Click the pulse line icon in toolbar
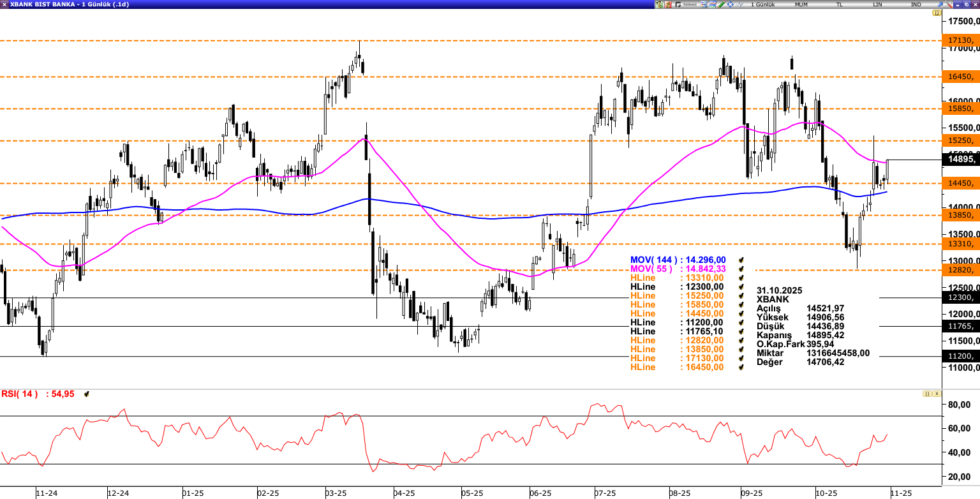 click(739, 4)
